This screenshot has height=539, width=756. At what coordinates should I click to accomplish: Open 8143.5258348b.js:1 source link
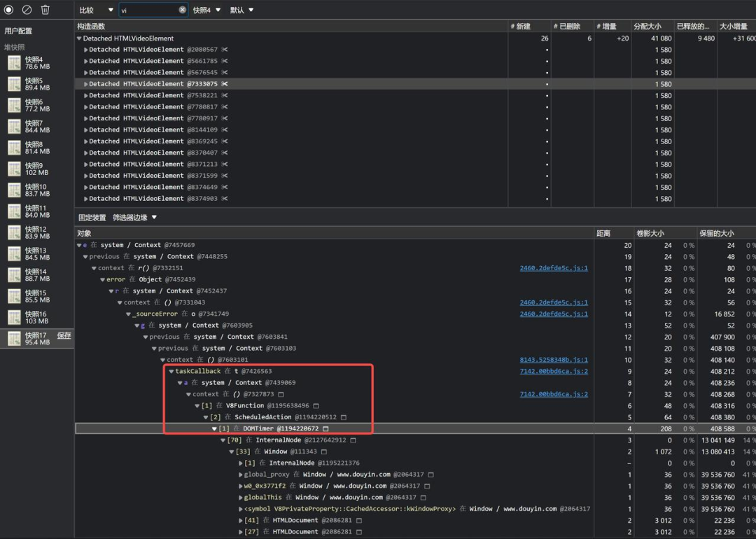pyautogui.click(x=554, y=360)
